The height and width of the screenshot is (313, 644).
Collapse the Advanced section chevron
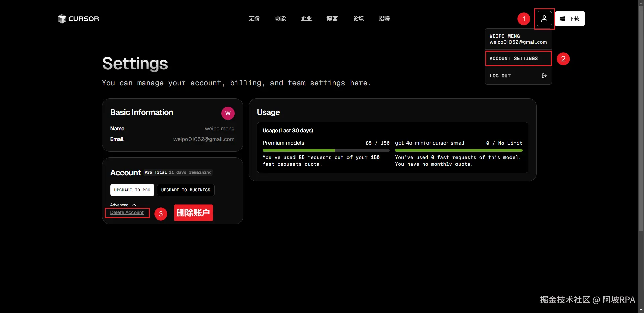coord(134,205)
